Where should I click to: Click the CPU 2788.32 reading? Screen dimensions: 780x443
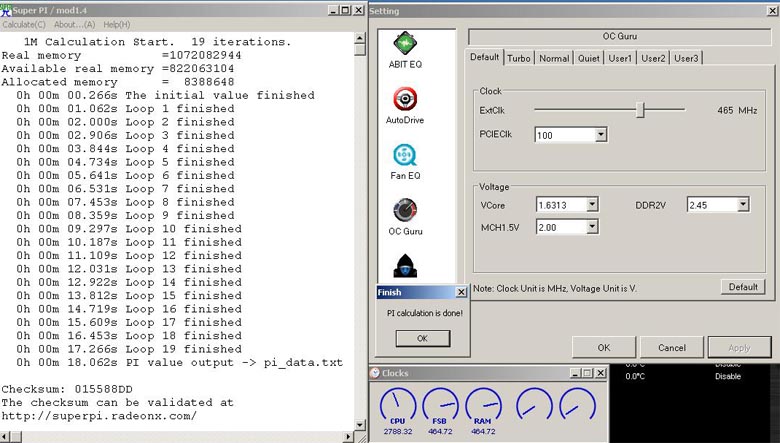point(397,432)
